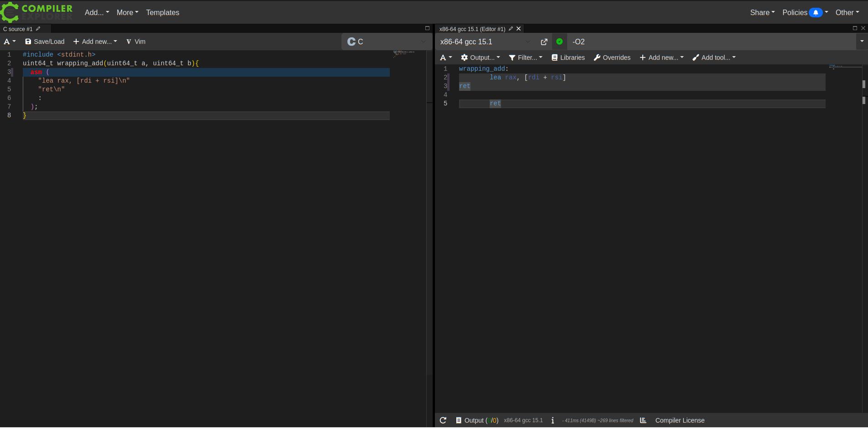Rename C source #1 with pencil icon
868x429 pixels.
[x=38, y=29]
